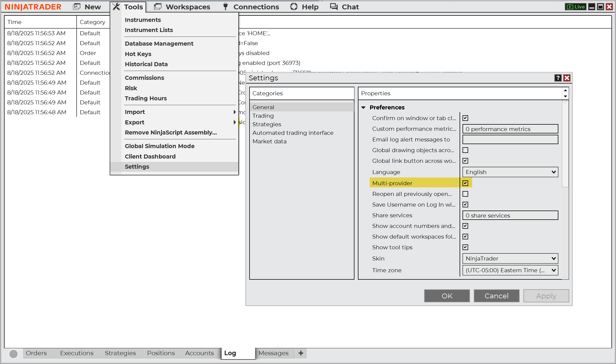Switch to the Messages tab
This screenshot has width=616, height=364.
point(274,353)
